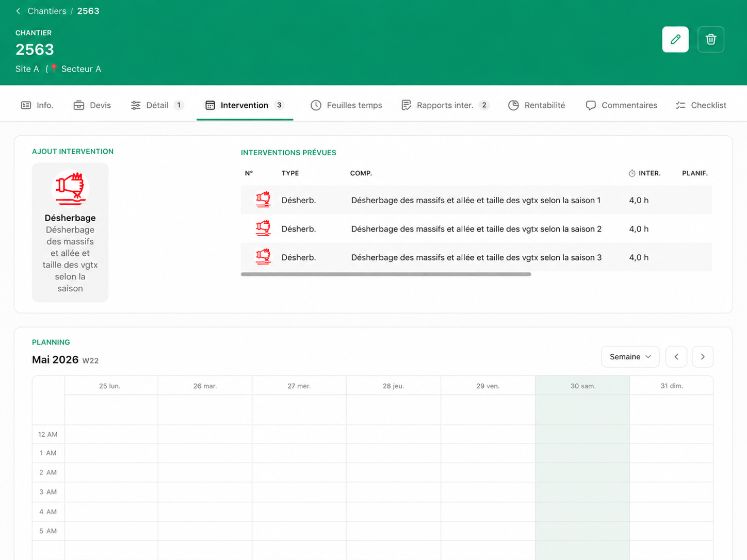Click the Rentabilité pie chart icon
The image size is (747, 560).
click(x=513, y=105)
